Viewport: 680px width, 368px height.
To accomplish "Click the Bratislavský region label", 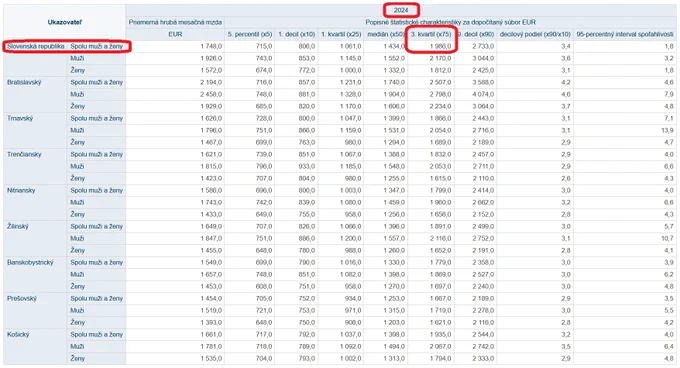I will 24,82.
